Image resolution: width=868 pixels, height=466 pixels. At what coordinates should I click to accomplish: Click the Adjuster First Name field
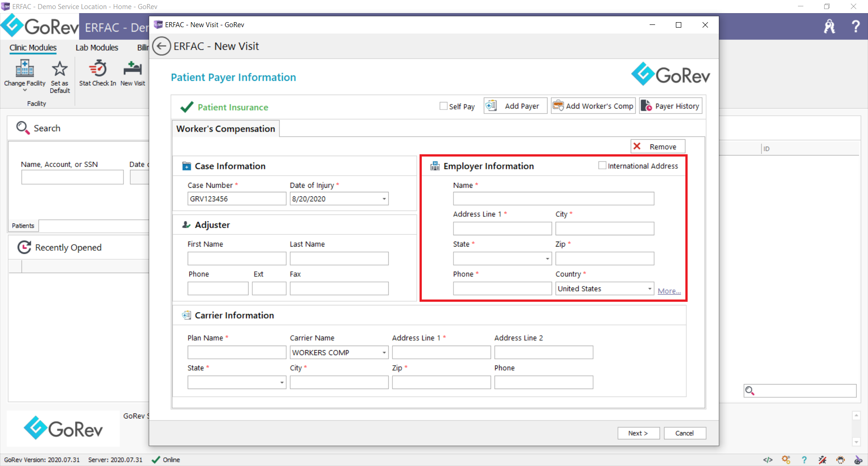237,258
